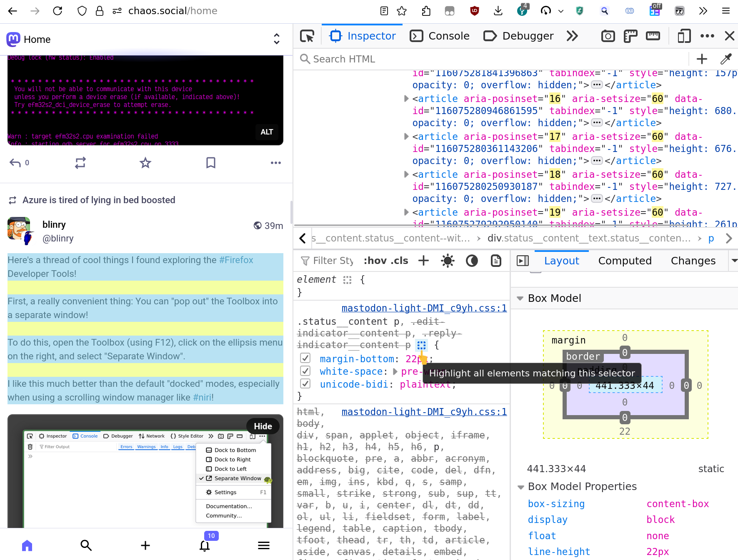Open the Computed styles tab

coord(625,261)
